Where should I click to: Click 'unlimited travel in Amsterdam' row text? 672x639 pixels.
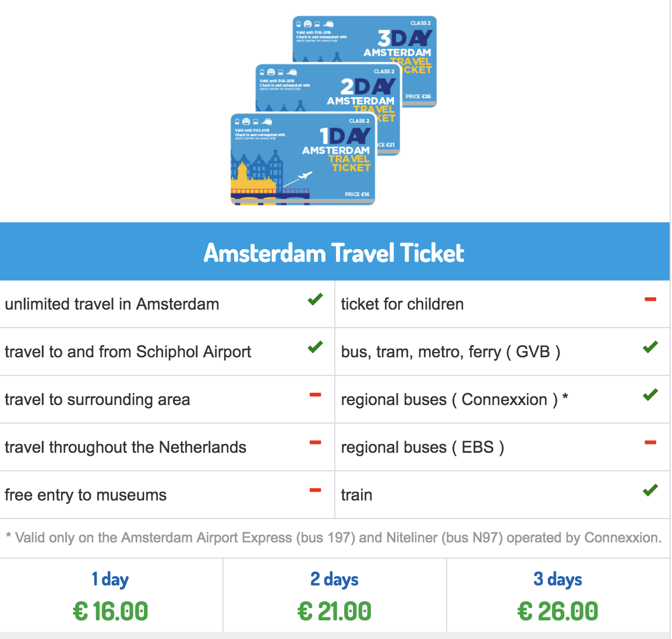click(x=112, y=304)
